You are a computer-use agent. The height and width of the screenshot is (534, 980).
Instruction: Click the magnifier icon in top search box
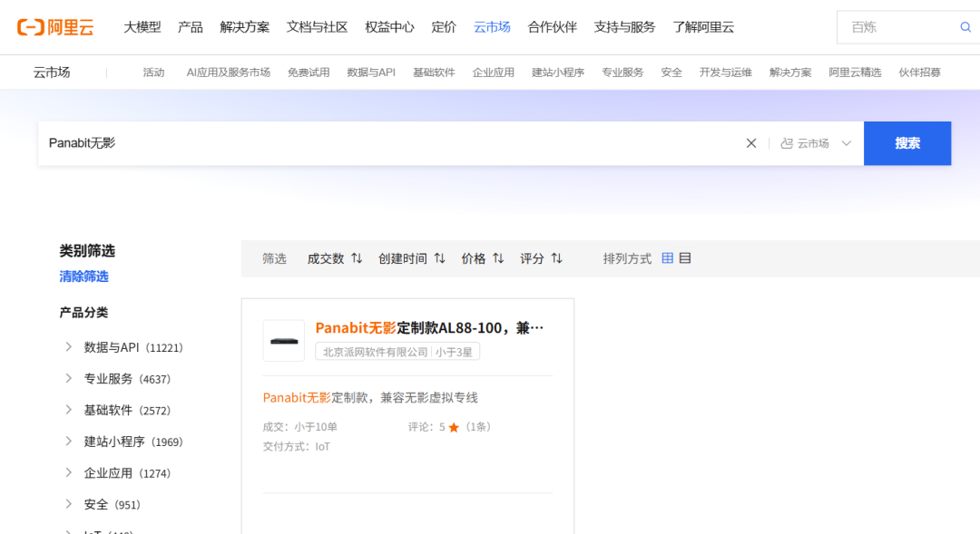pyautogui.click(x=965, y=27)
